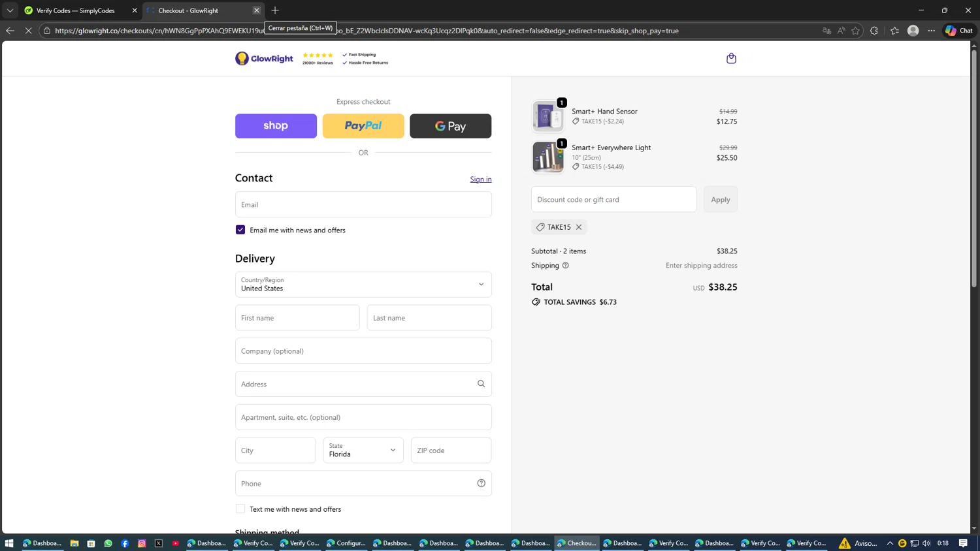Open the favorites list icon
This screenshot has height=551, width=980.
(x=894, y=31)
